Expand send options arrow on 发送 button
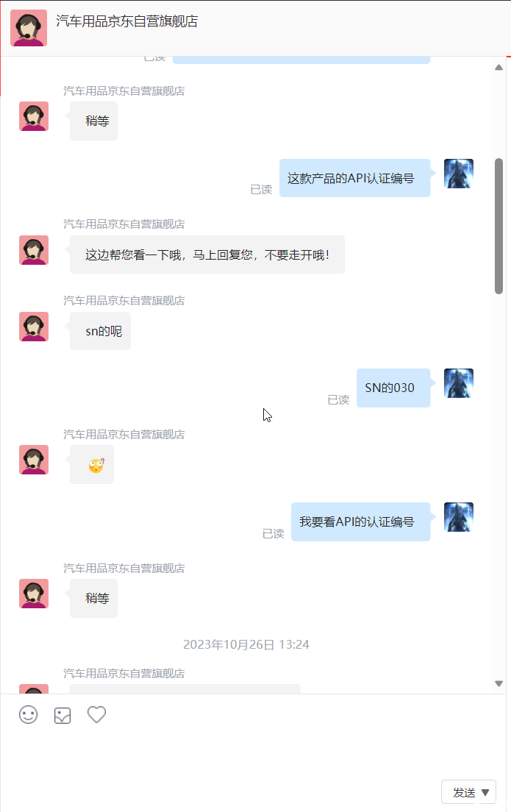The width and height of the screenshot is (511, 812). pyautogui.click(x=485, y=792)
